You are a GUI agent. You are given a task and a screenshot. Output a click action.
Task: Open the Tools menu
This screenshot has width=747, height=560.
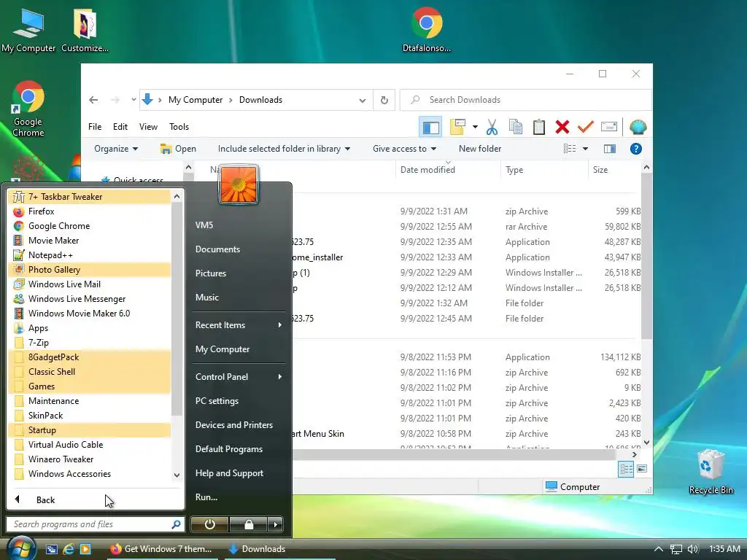179,127
